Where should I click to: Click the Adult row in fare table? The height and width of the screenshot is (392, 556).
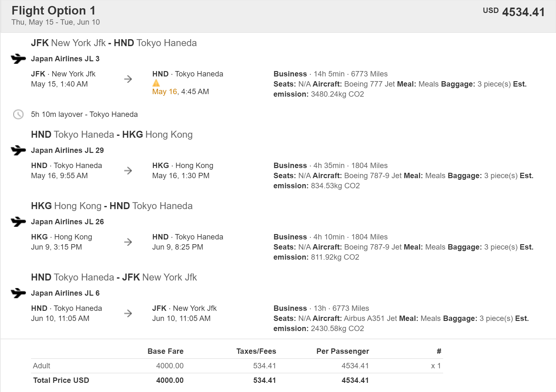[x=42, y=366]
